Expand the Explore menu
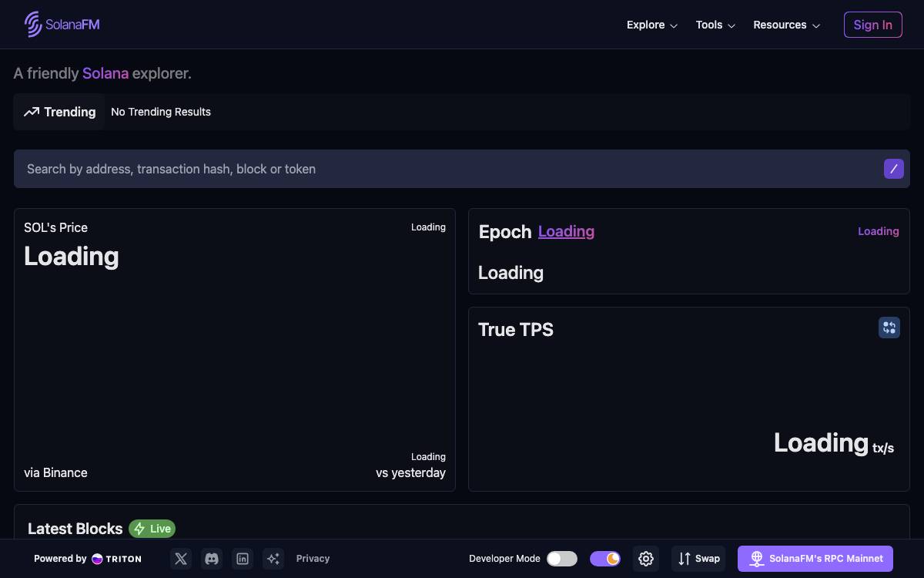The height and width of the screenshot is (578, 924). pyautogui.click(x=652, y=25)
